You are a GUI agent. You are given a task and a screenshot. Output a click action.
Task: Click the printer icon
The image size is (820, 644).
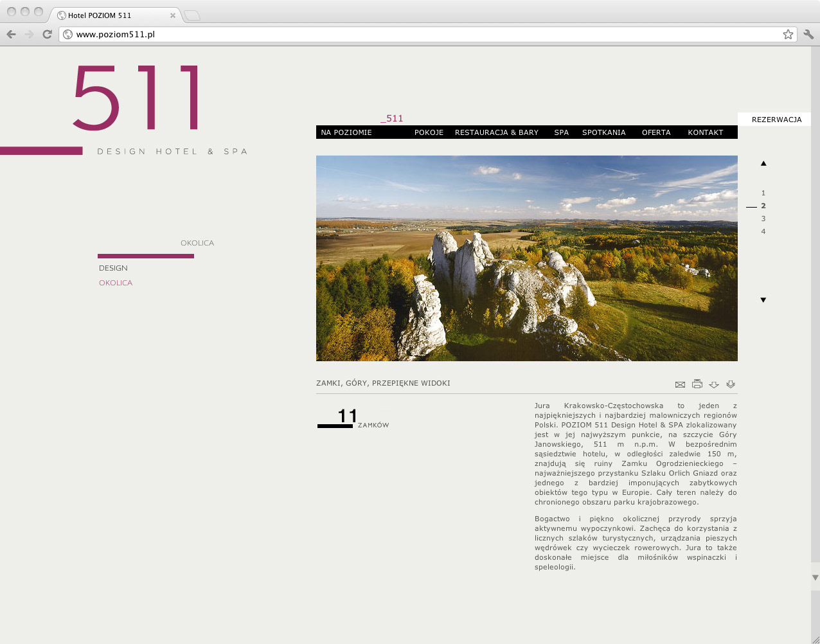pos(697,384)
